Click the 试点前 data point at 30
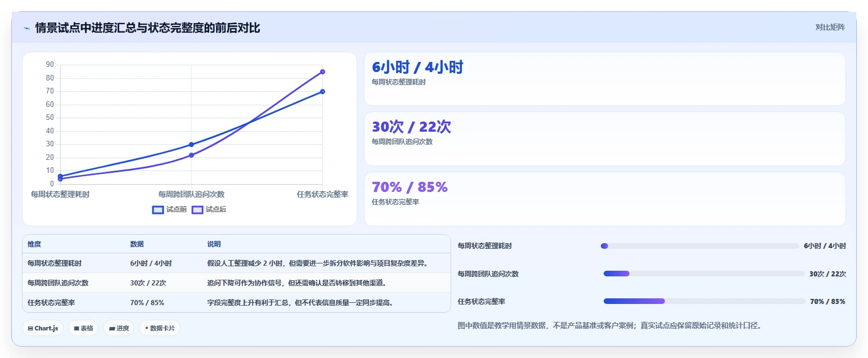 191,145
